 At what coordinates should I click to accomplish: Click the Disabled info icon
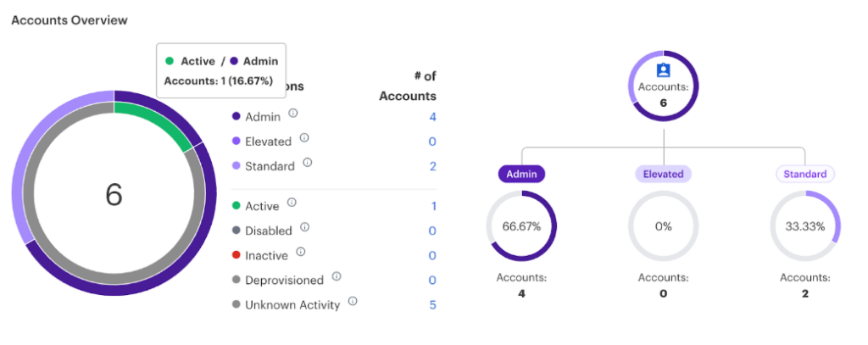(x=304, y=227)
